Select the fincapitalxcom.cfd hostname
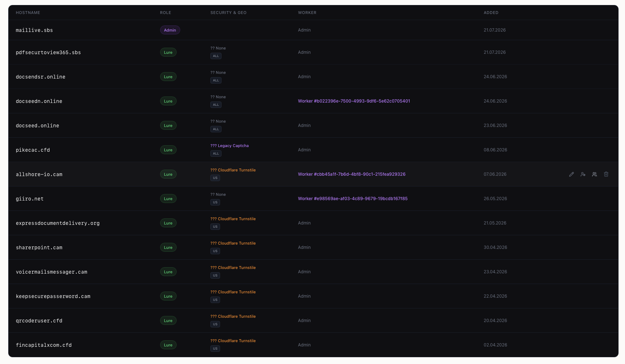This screenshot has width=625, height=364. 44,345
